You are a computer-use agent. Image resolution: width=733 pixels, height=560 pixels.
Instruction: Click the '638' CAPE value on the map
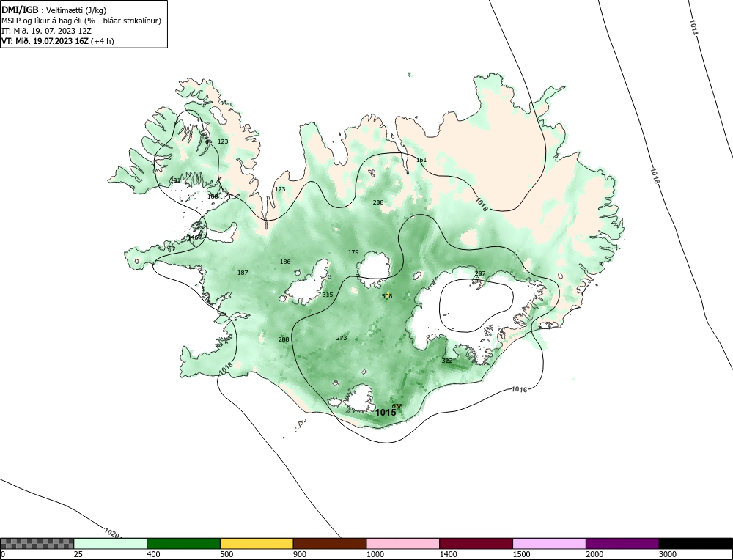tap(397, 406)
